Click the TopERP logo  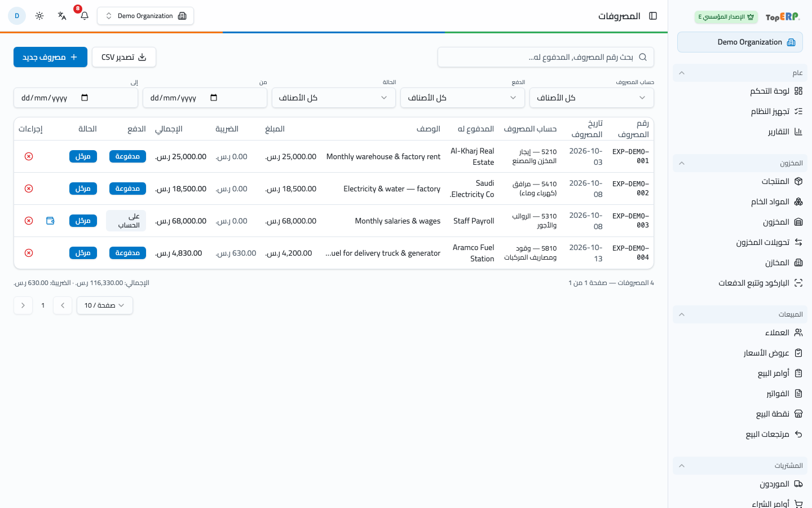click(x=783, y=17)
